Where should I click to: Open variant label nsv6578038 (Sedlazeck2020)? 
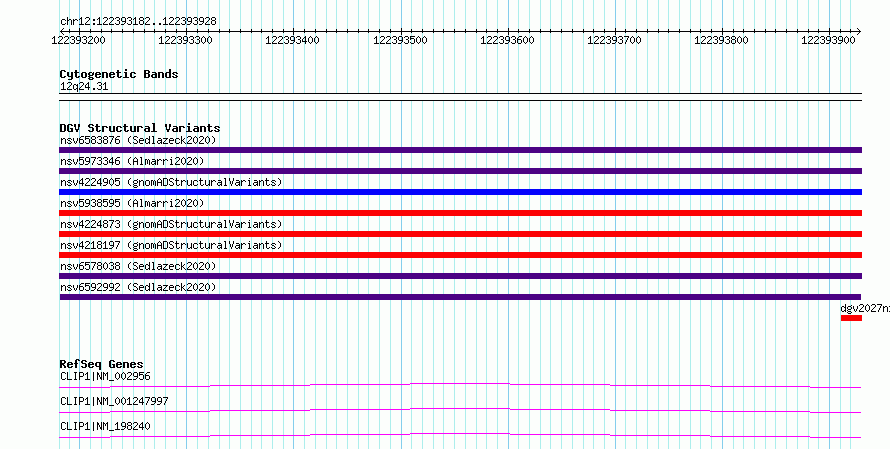(x=138, y=266)
